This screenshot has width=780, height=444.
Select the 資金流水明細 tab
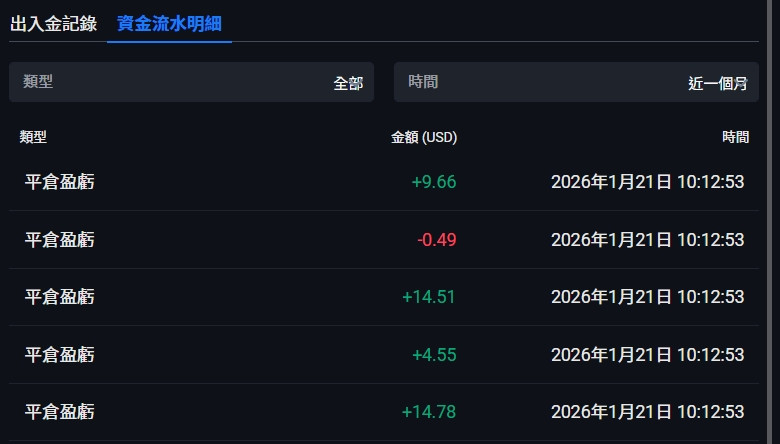pyautogui.click(x=169, y=24)
